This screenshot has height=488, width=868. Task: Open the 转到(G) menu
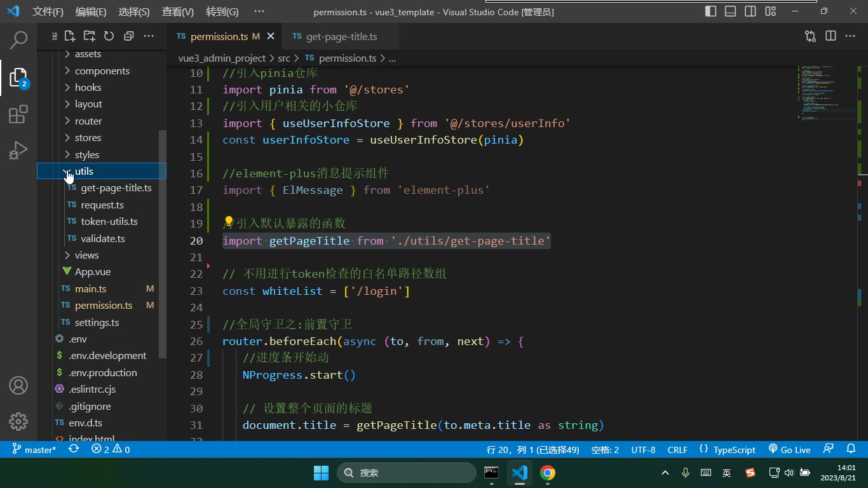pos(222,11)
